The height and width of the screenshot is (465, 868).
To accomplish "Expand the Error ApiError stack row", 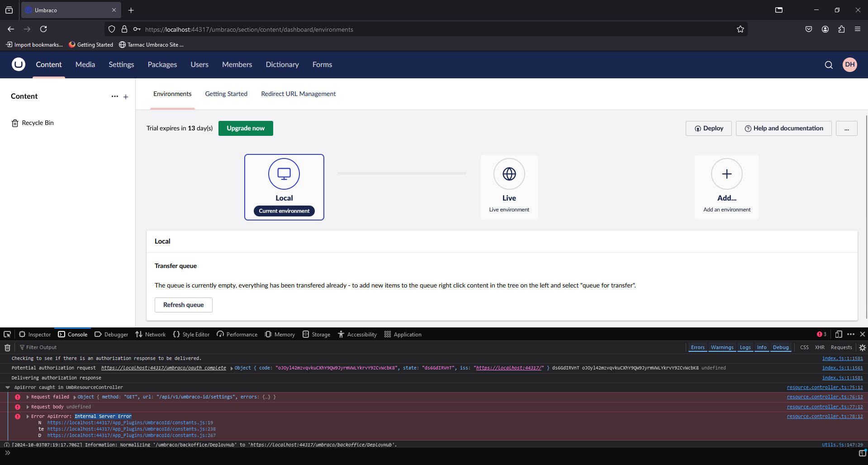I will [28, 417].
